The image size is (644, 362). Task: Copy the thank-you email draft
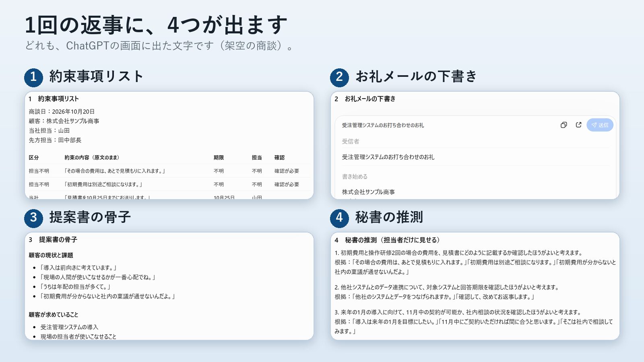coord(563,125)
